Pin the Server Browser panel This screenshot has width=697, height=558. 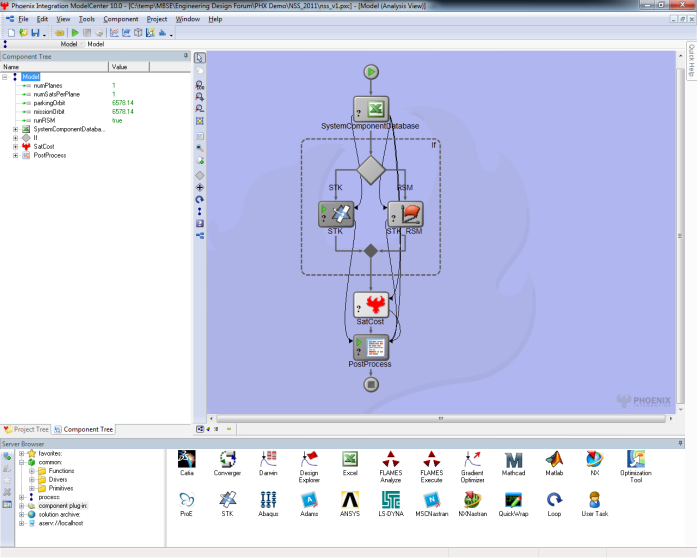click(680, 443)
